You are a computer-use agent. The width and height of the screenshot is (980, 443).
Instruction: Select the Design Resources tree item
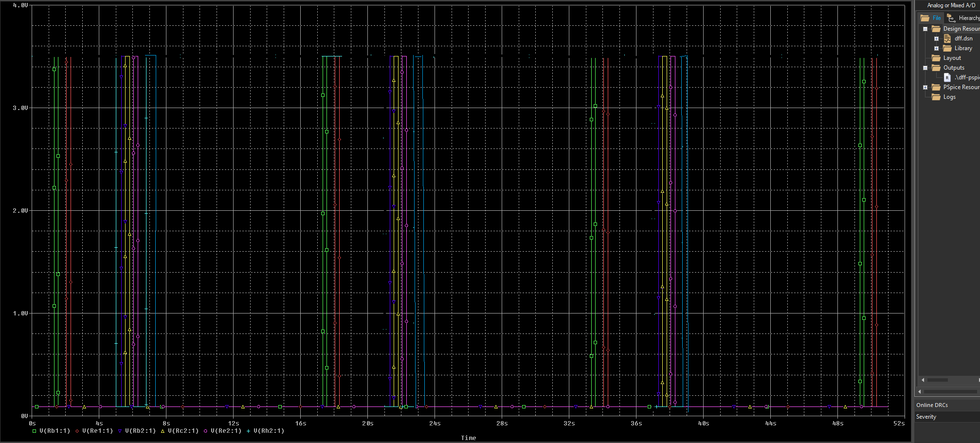961,29
